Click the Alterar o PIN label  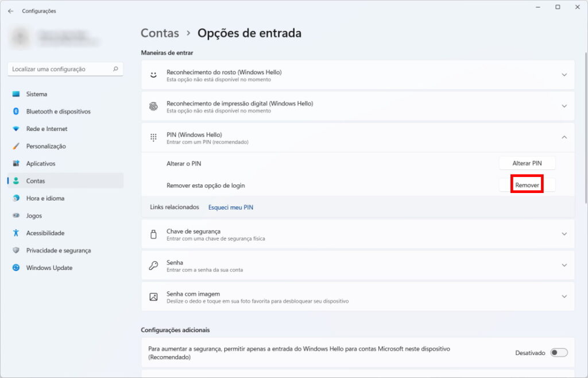(184, 164)
